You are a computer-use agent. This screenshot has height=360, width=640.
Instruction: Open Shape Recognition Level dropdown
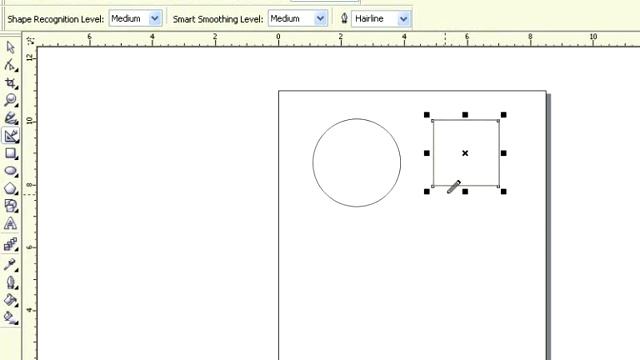tap(155, 18)
